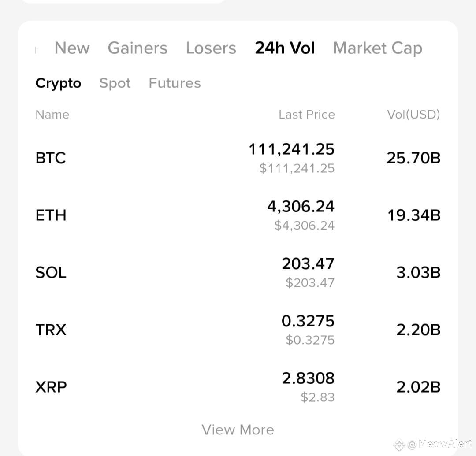Select the 24h Vol tab
Viewport: 476px width, 456px height.
tap(284, 48)
